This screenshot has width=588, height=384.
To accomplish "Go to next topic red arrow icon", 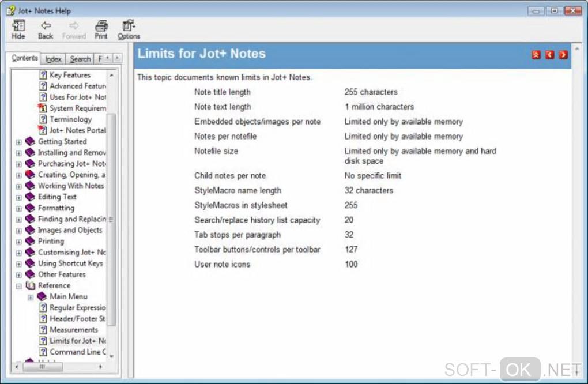I will (x=563, y=55).
